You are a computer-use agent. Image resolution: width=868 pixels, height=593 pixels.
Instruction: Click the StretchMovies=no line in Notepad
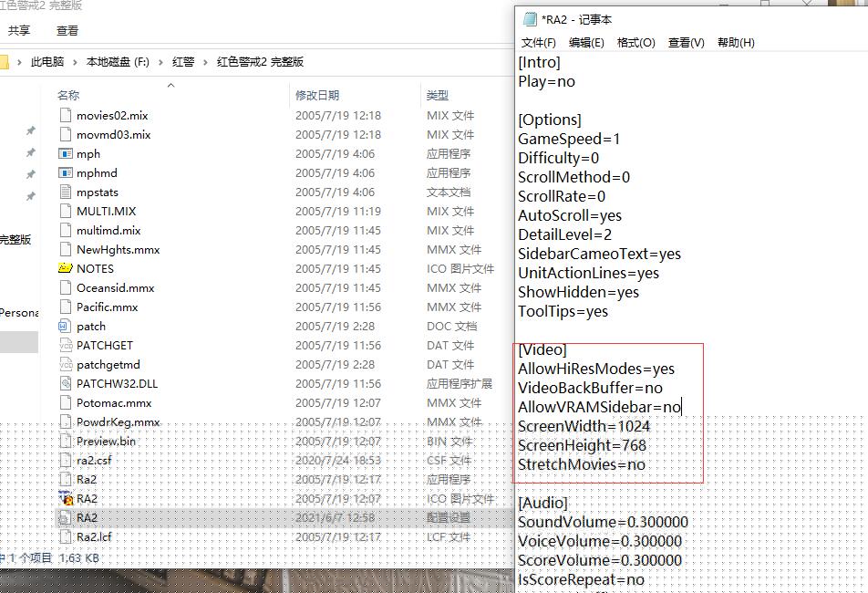pyautogui.click(x=582, y=464)
